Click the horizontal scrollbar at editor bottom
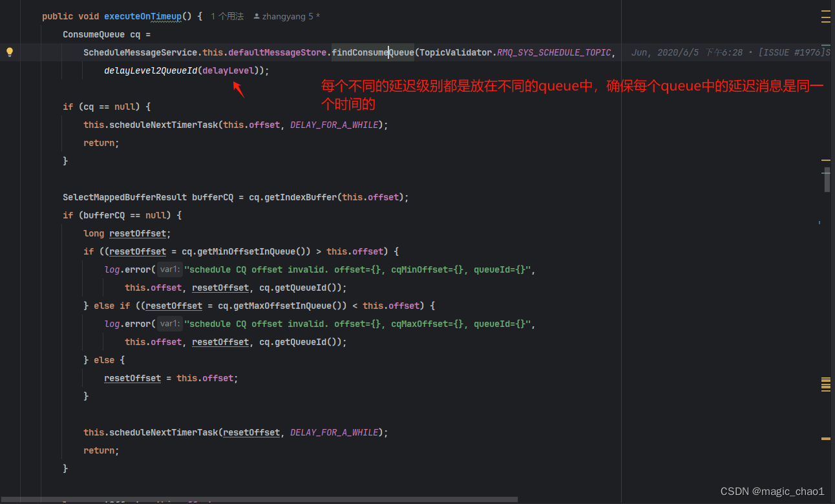 (259, 499)
